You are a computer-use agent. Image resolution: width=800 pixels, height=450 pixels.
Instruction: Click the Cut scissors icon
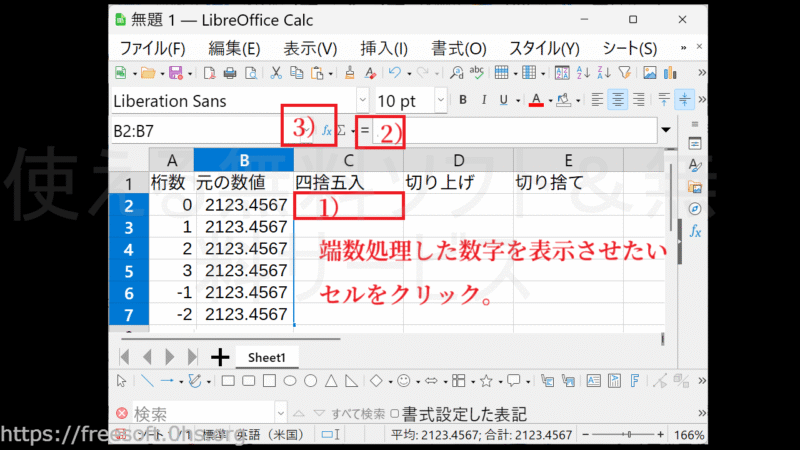coord(274,72)
